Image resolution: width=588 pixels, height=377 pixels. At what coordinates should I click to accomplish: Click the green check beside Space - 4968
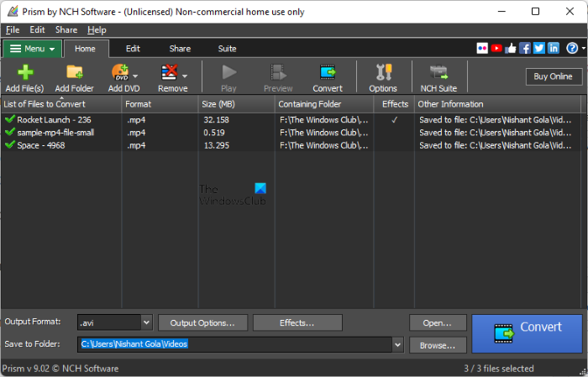10,144
